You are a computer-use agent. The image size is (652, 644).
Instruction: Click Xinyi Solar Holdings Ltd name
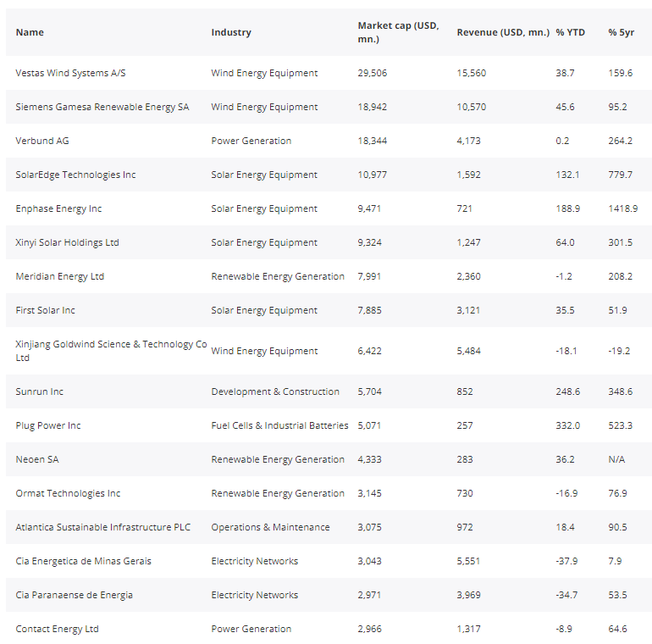click(67, 242)
